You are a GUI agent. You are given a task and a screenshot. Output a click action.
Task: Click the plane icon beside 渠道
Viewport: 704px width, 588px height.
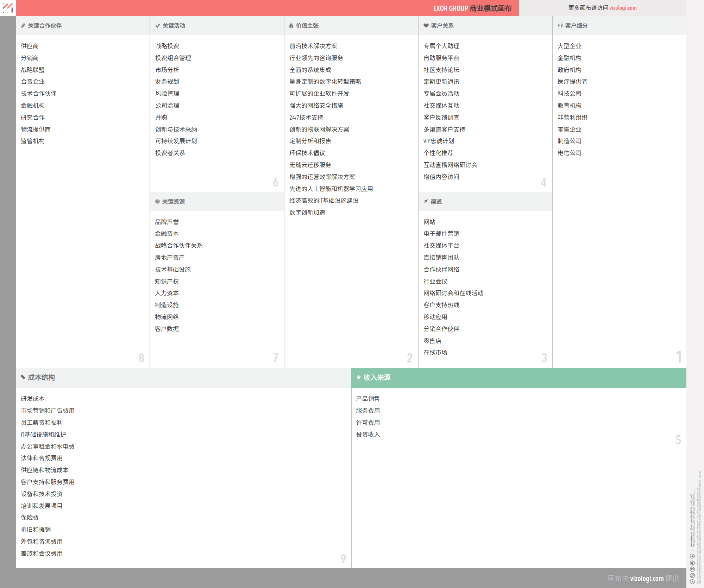(426, 202)
